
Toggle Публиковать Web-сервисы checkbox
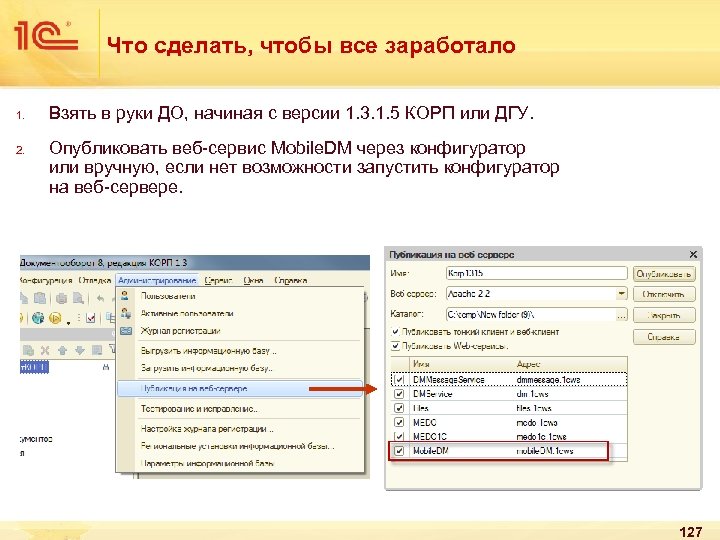(x=395, y=346)
